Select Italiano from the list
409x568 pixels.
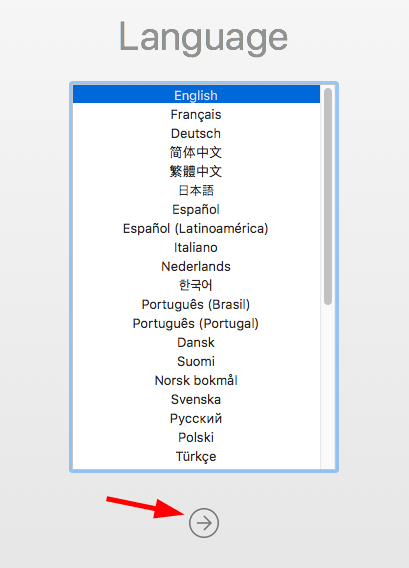[196, 247]
